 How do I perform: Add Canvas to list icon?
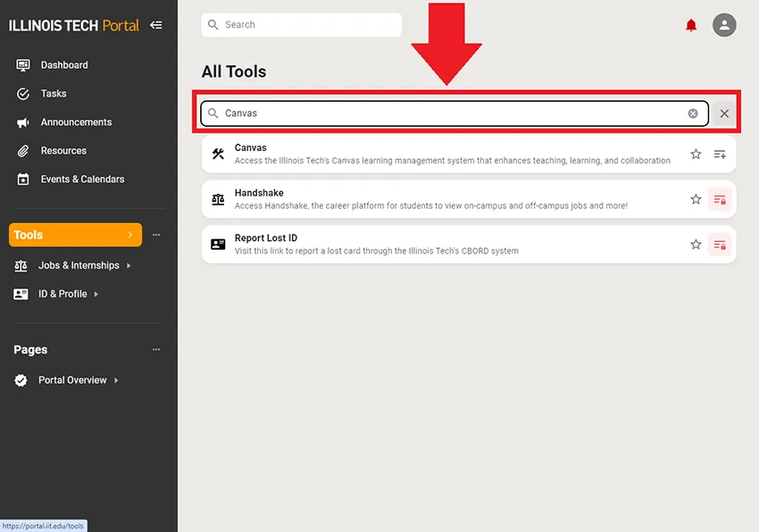[x=720, y=154]
